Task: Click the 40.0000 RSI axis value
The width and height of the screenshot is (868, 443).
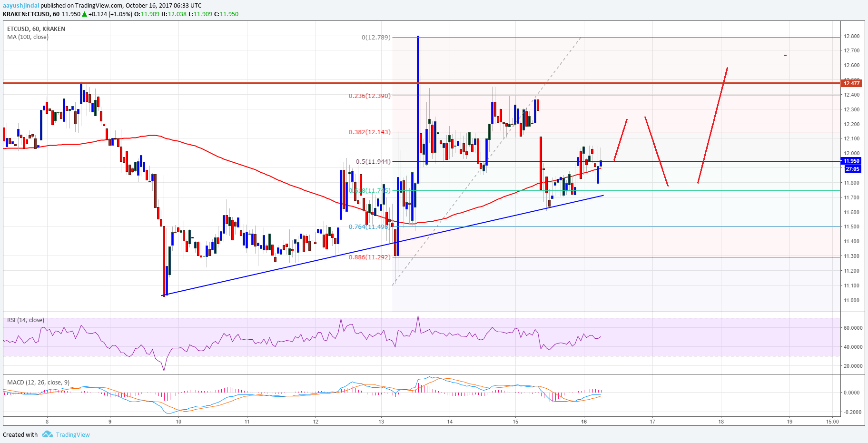Action: click(853, 347)
